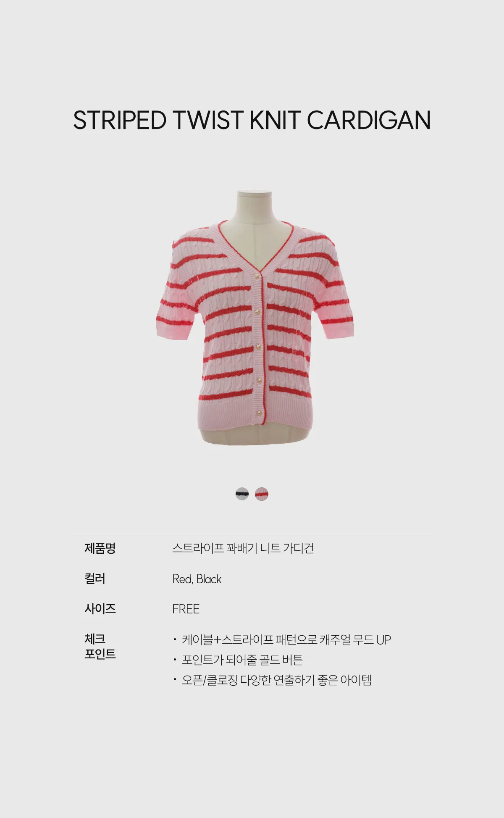The width and height of the screenshot is (504, 818).
Task: Click the 제품명 row label
Action: click(x=100, y=549)
